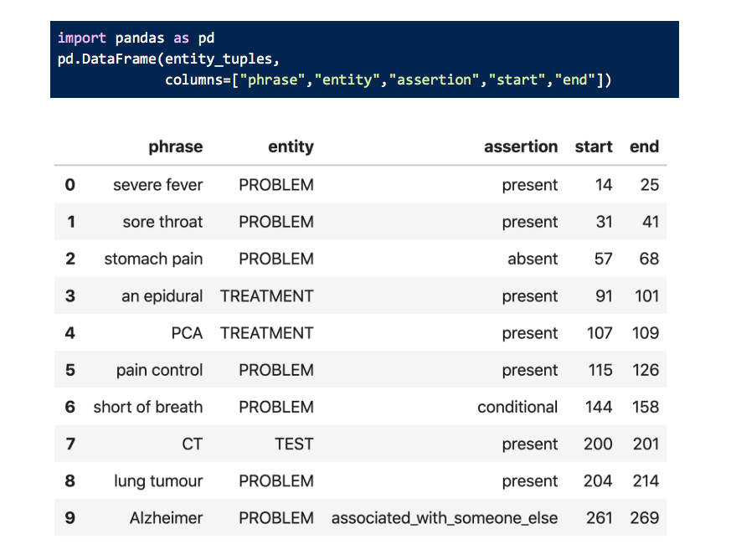This screenshot has width=731, height=560.
Task: Click the end column header
Action: coord(644,146)
